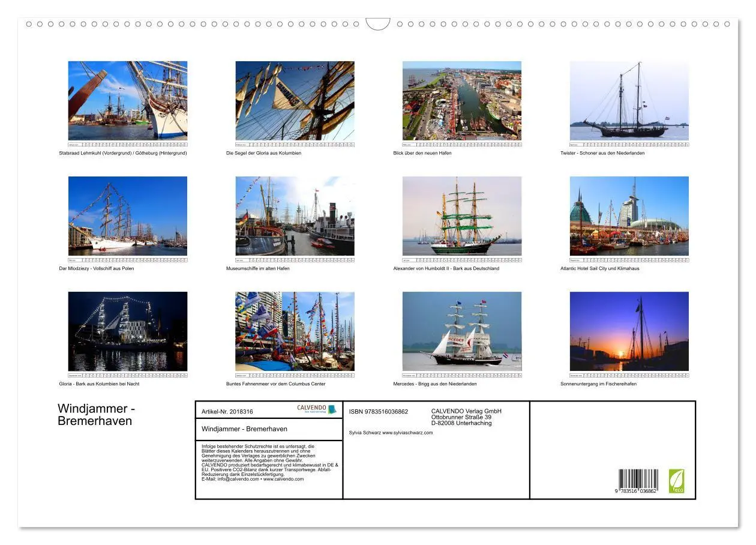756x545 pixels.
Task: Select the Windjammer - Bremerhaven title text
Action: [x=95, y=414]
